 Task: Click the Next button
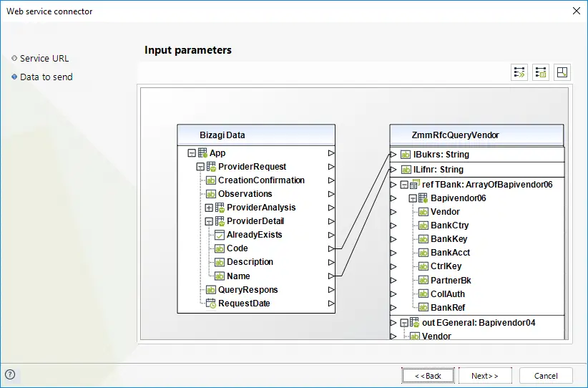(x=485, y=376)
